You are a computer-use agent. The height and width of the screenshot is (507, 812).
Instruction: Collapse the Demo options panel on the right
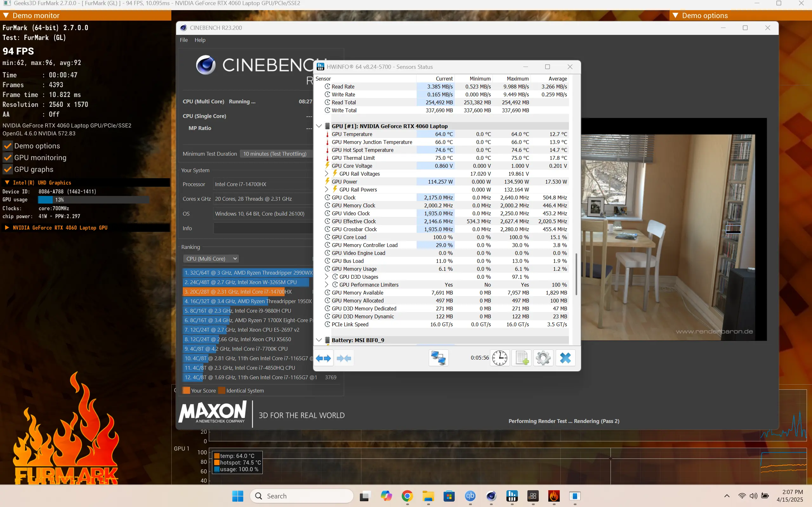676,16
